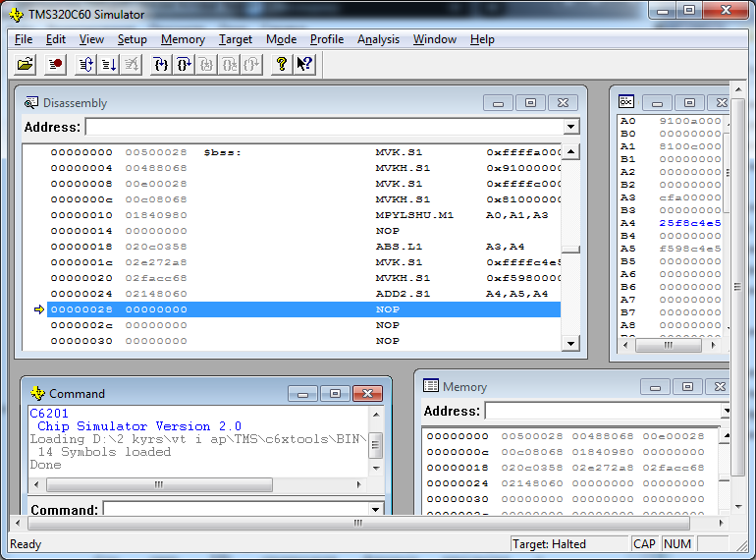Image resolution: width=756 pixels, height=560 pixels.
Task: Click the Step Over braces toolbar icon
Action: [184, 64]
